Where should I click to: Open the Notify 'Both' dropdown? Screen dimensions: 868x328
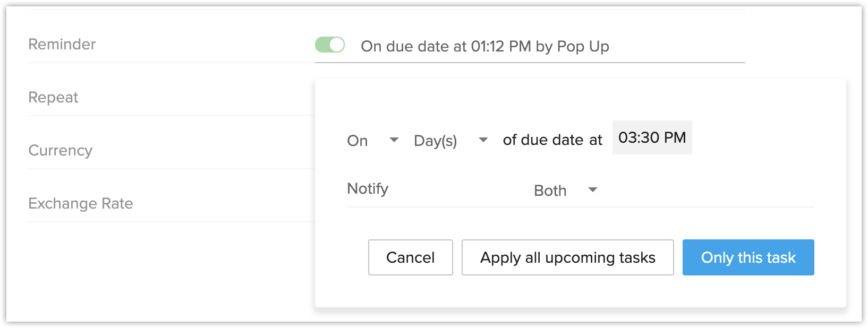[565, 191]
